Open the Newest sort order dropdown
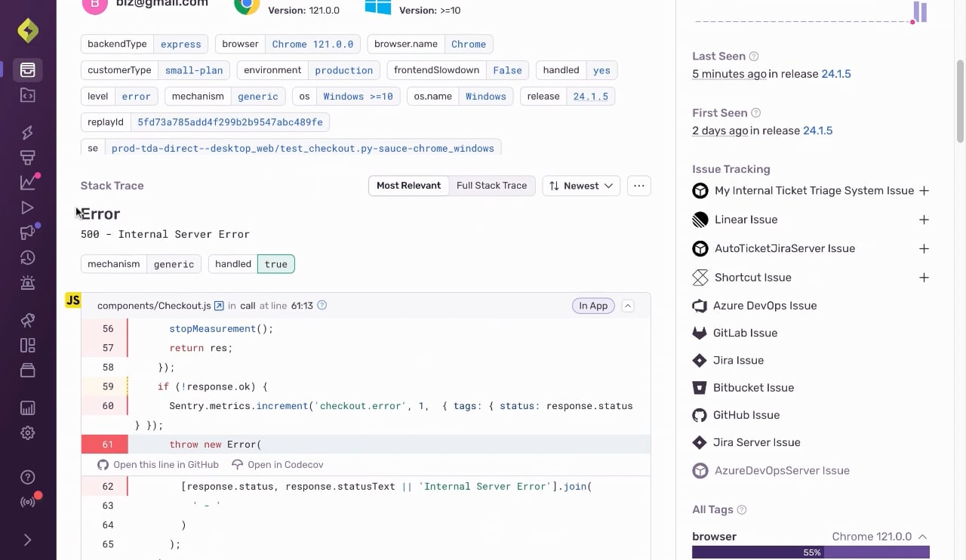This screenshot has width=966, height=560. pos(581,186)
